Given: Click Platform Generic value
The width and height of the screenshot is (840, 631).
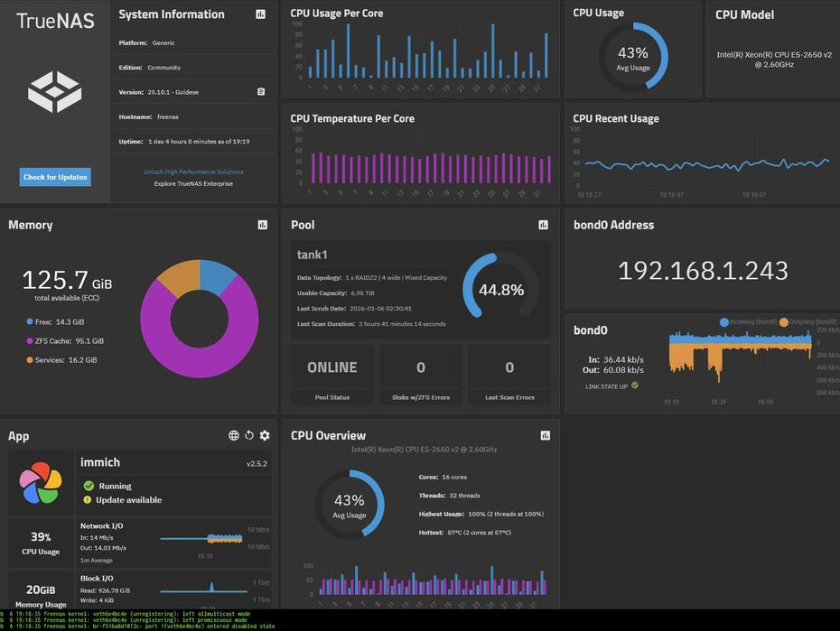Looking at the screenshot, I should tap(163, 42).
